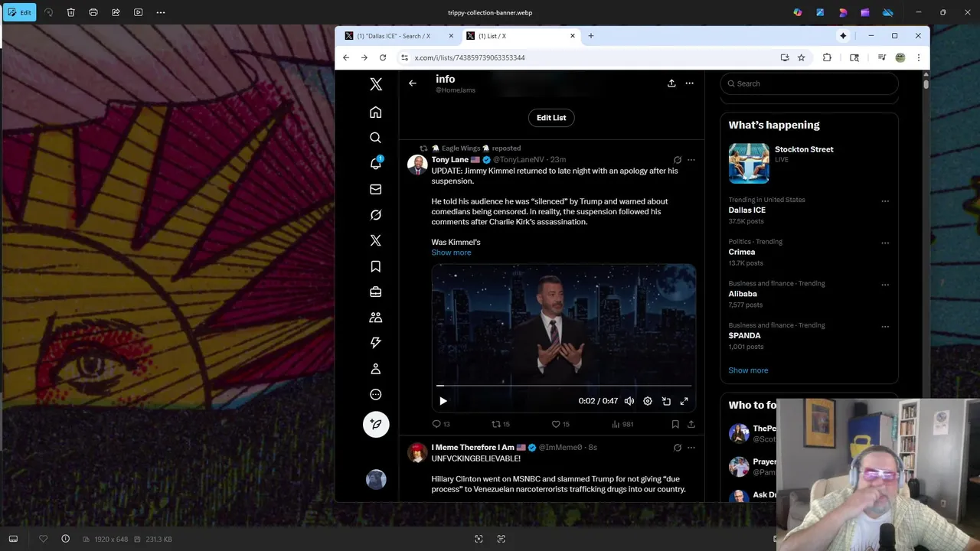Screen dimensions: 980x551
Task: Expand post with Show more link
Action: coord(451,253)
